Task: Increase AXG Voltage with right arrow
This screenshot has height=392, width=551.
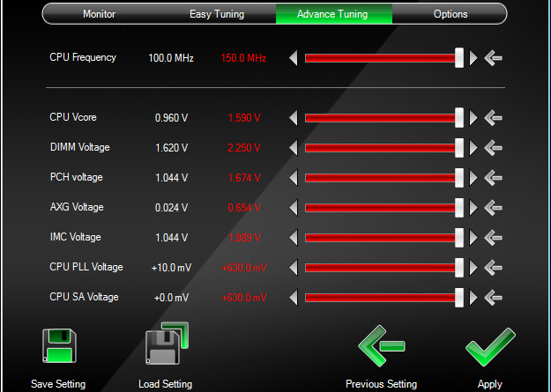Action: pyautogui.click(x=473, y=208)
